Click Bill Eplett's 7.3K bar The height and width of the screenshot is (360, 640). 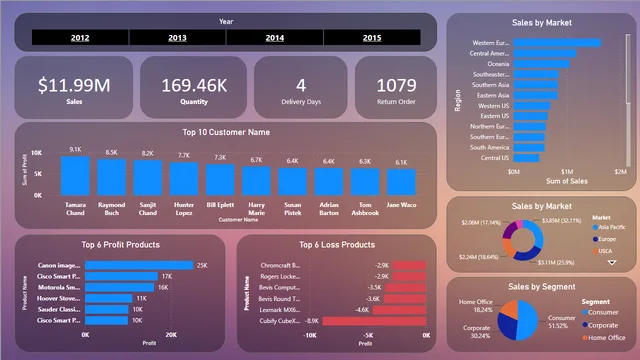[220, 180]
